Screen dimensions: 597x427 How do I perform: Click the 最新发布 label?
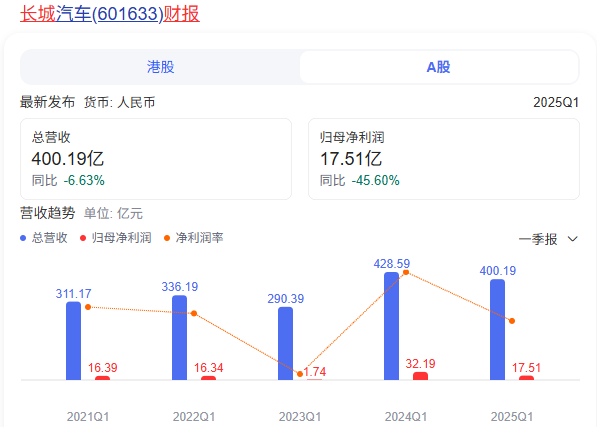47,102
